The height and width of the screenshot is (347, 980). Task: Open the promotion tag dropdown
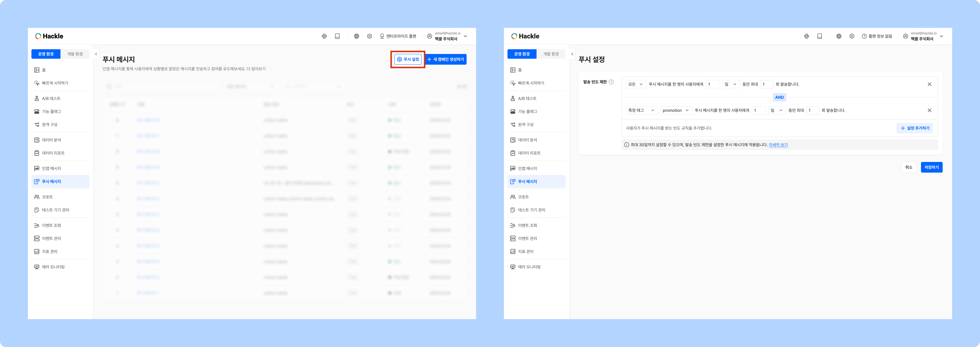coord(676,110)
